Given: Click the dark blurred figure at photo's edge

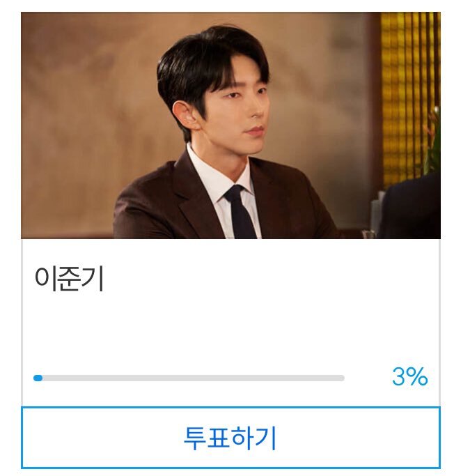Looking at the screenshot, I should [x=412, y=206].
